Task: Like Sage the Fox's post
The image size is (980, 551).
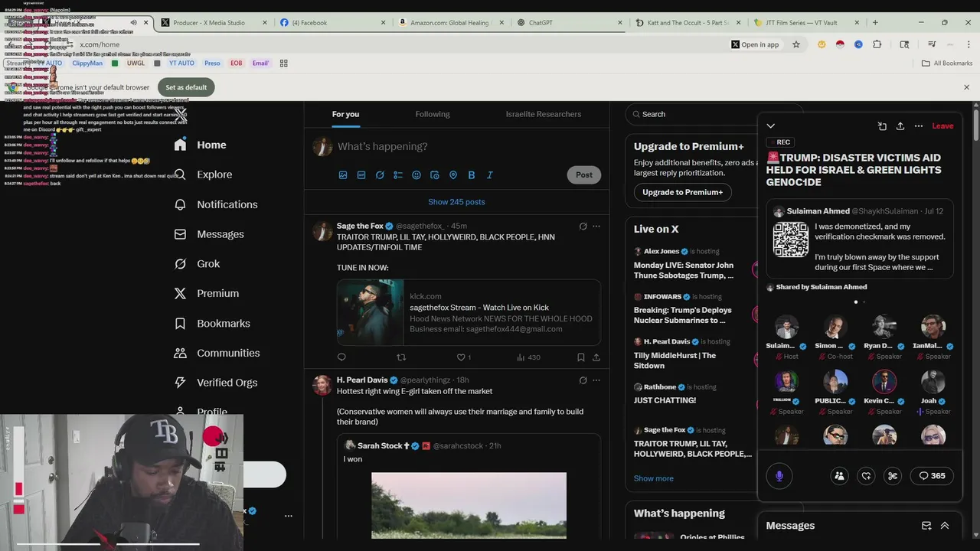Action: click(x=464, y=357)
